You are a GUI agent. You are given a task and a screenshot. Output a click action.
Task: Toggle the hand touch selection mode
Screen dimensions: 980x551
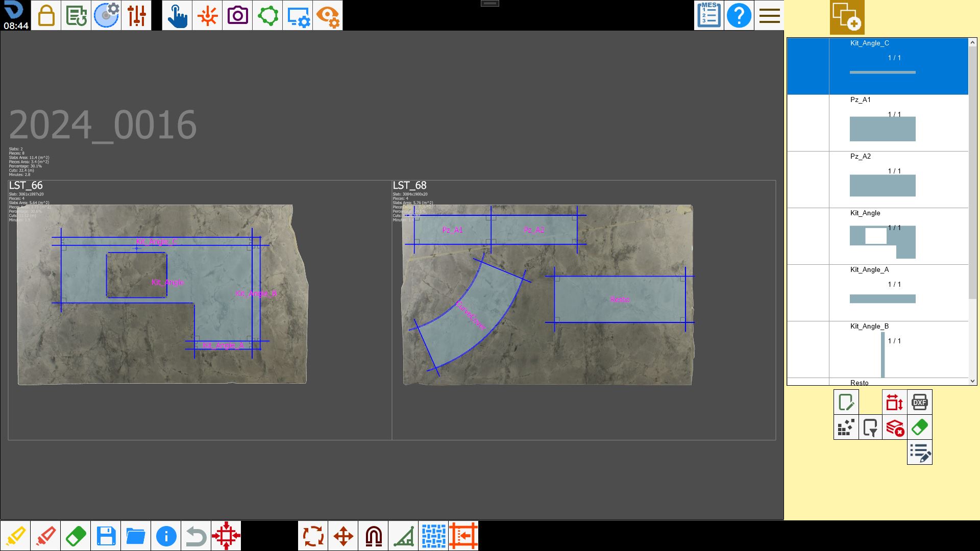tap(177, 15)
